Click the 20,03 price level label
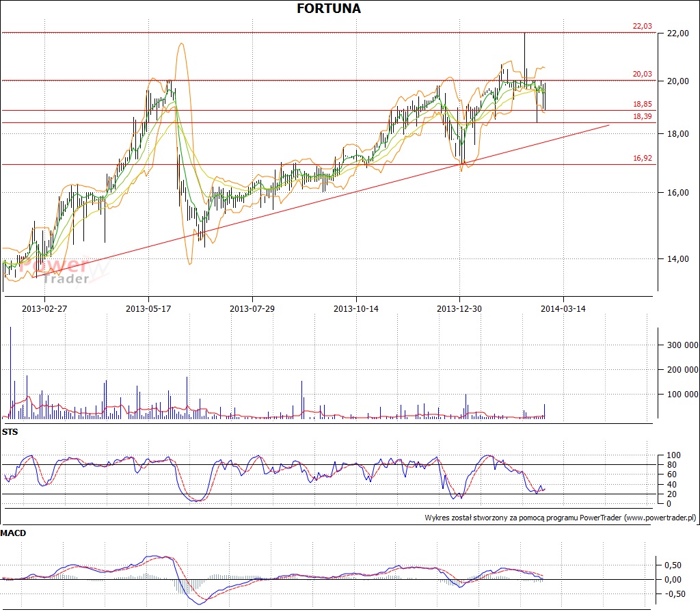The height and width of the screenshot is (614, 700). pos(642,74)
